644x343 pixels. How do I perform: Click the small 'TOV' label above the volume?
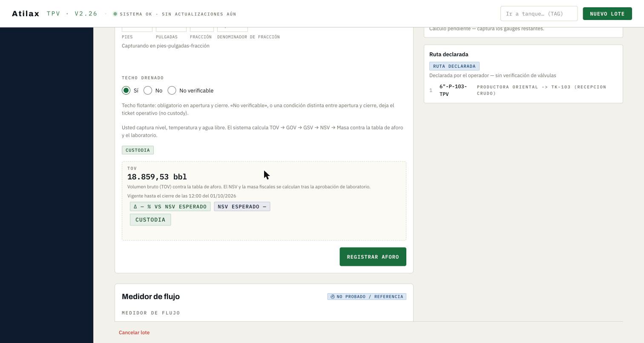pyautogui.click(x=132, y=168)
